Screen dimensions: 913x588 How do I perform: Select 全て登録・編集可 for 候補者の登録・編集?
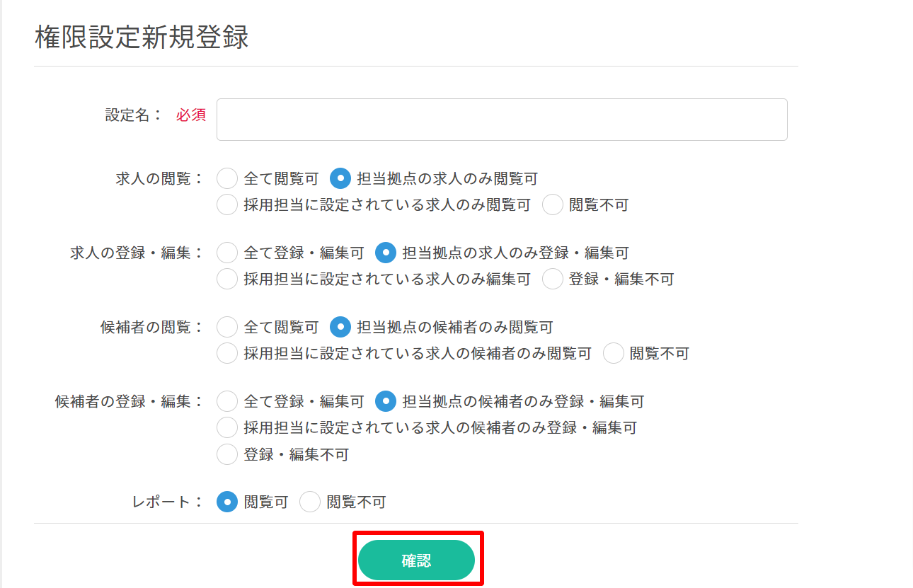[227, 402]
